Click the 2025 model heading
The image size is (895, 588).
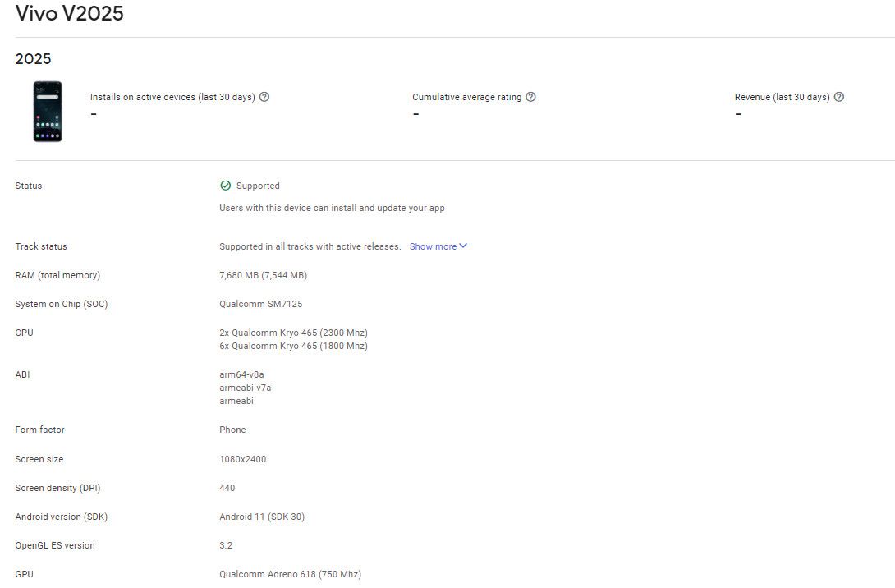tap(33, 59)
